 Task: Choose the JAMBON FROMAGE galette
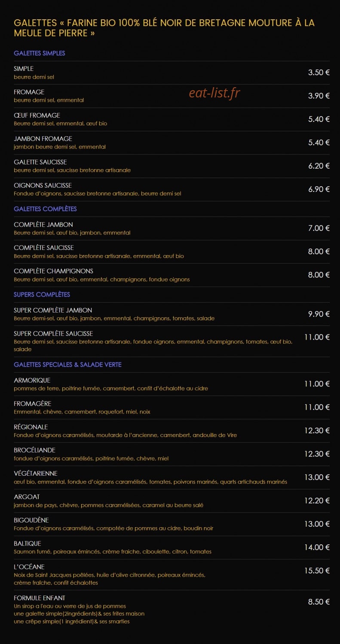pos(43,139)
